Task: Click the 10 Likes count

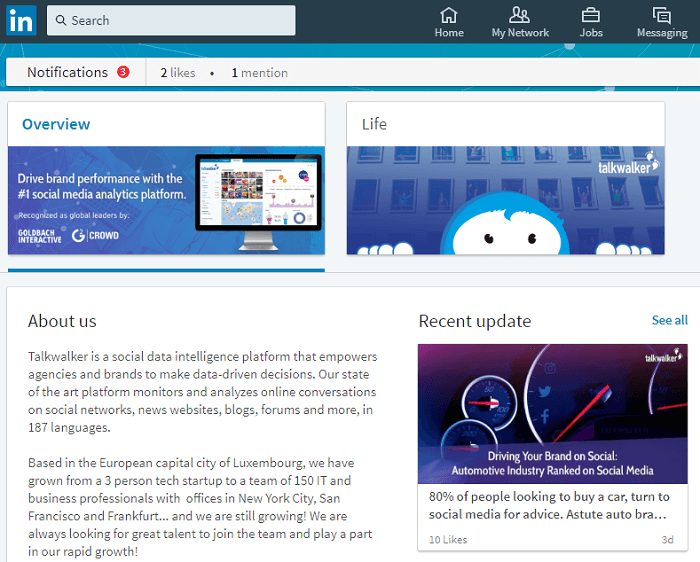Action: 448,540
